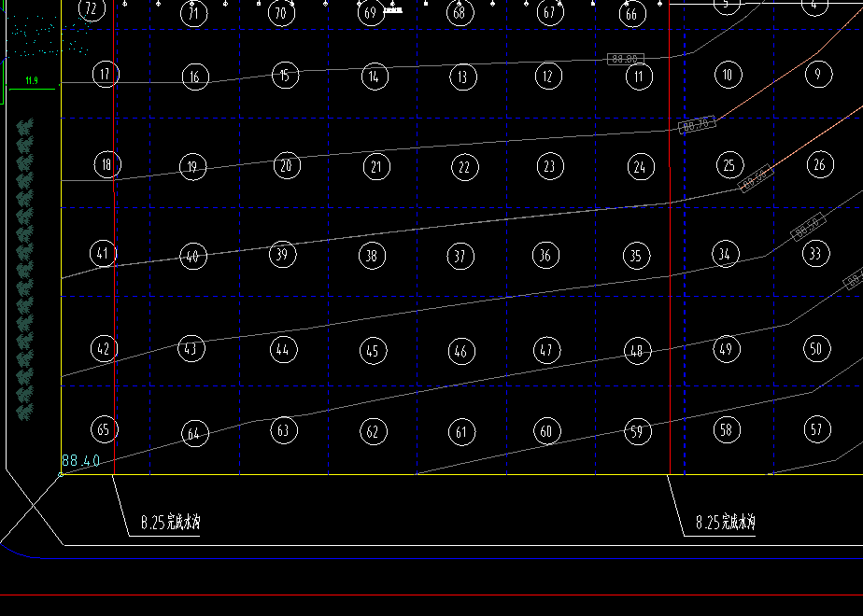Select the 88.50 contour elevation label

[x=809, y=226]
